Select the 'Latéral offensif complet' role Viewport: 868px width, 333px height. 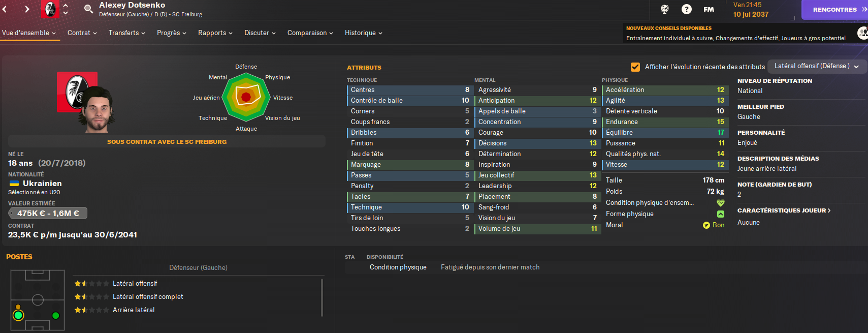pyautogui.click(x=148, y=297)
